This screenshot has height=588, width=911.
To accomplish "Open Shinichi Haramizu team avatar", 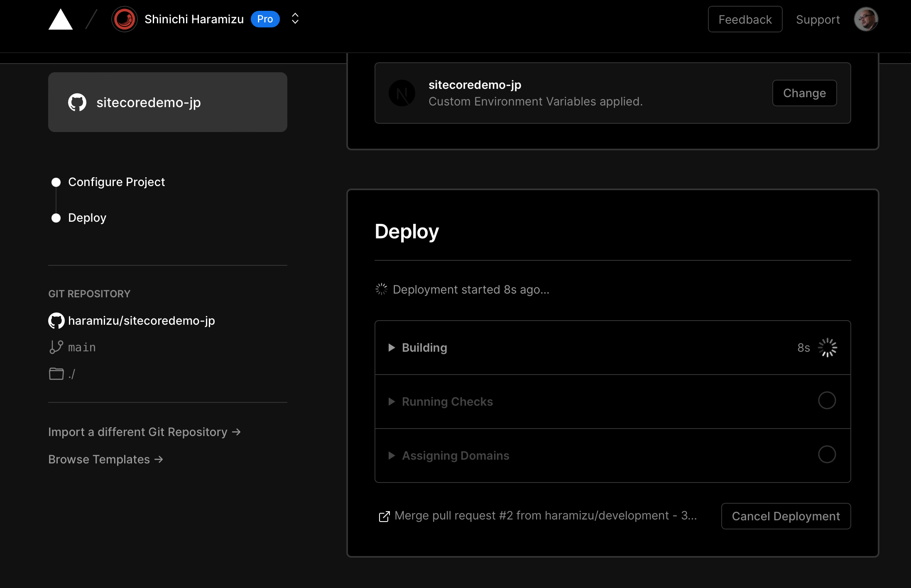I will click(x=125, y=19).
